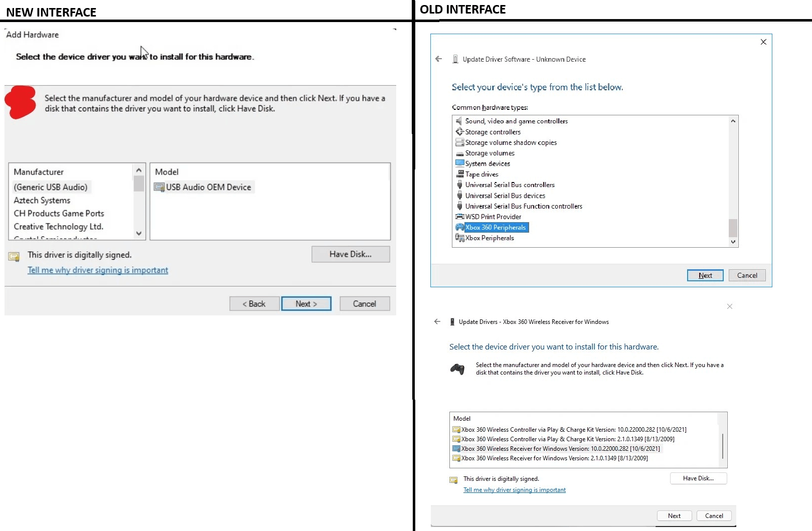Open driver signing link in Add Hardware
The height and width of the screenshot is (531, 812).
[98, 270]
